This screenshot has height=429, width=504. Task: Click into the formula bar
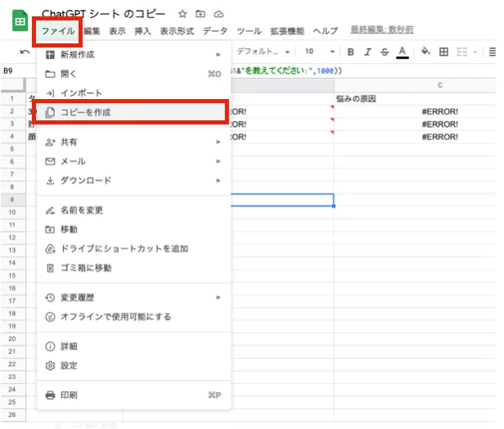point(363,70)
